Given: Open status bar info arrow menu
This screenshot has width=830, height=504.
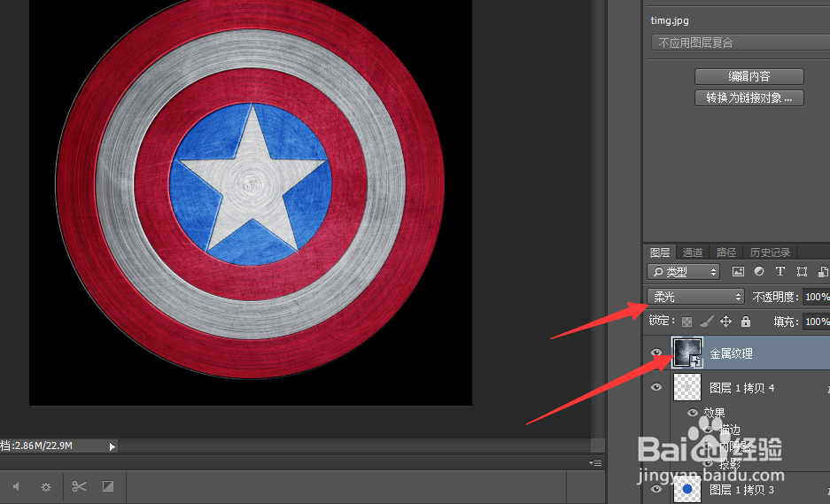Looking at the screenshot, I should click(112, 446).
